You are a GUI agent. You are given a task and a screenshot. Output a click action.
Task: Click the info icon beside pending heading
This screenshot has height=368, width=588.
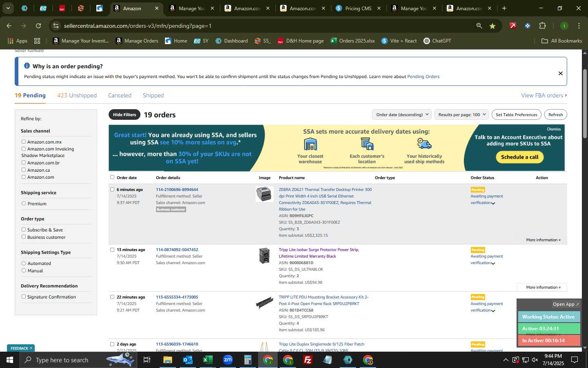27,66
